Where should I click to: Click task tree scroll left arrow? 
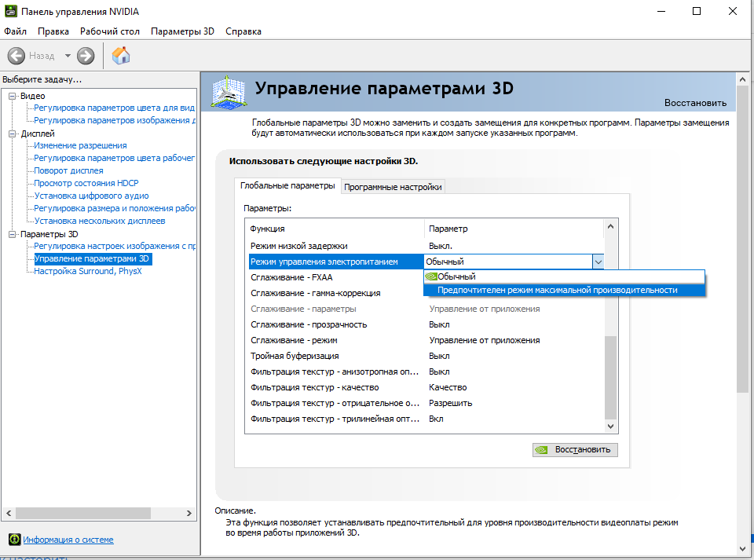[x=9, y=514]
